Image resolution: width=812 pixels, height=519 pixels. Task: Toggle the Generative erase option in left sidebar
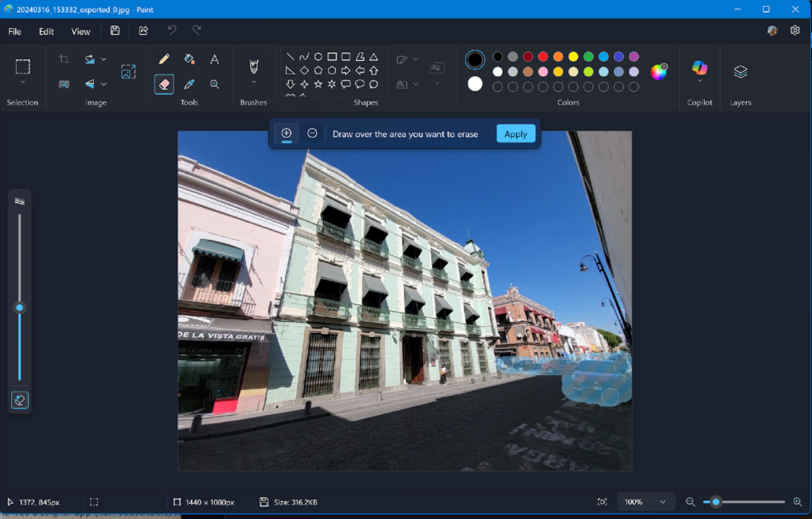(19, 400)
